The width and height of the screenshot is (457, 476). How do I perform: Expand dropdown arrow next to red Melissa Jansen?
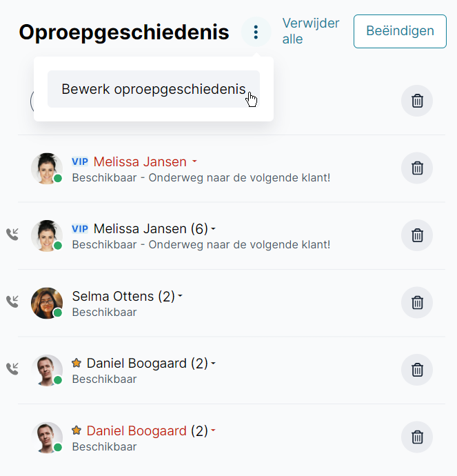pos(194,162)
